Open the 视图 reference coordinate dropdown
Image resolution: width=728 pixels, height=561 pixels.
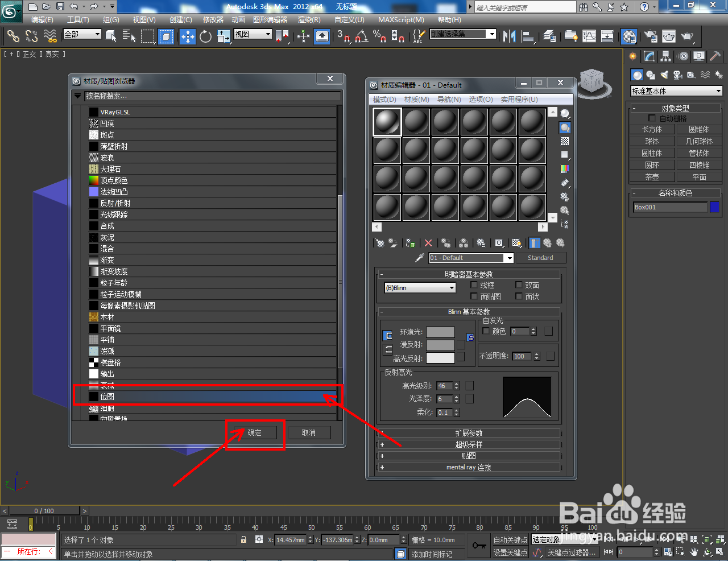(x=253, y=34)
